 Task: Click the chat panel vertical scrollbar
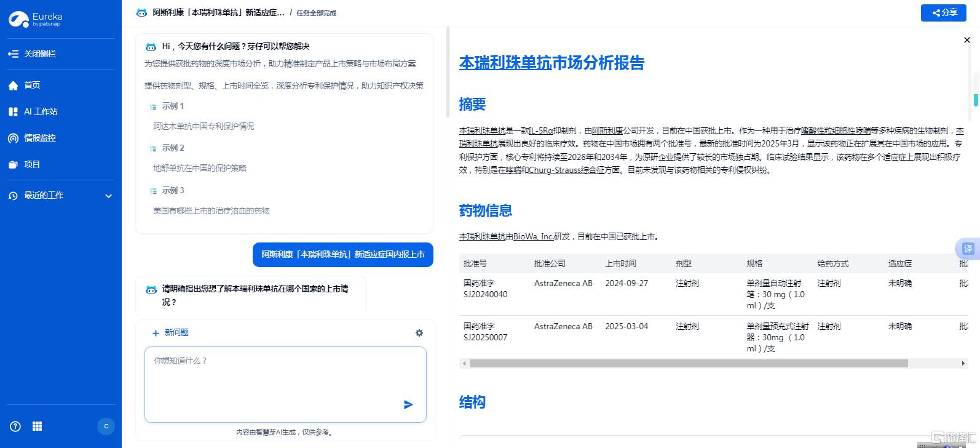click(x=448, y=72)
